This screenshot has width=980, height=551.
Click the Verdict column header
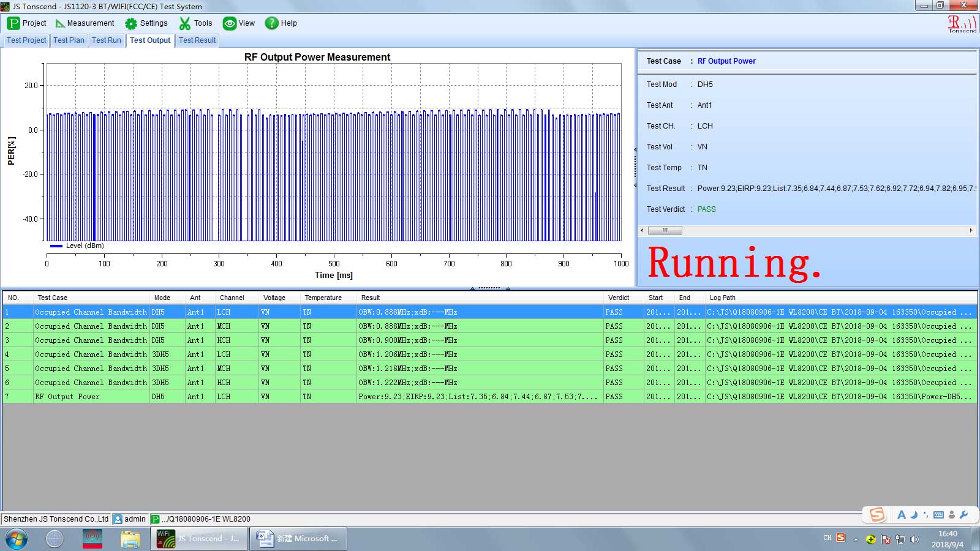click(619, 298)
